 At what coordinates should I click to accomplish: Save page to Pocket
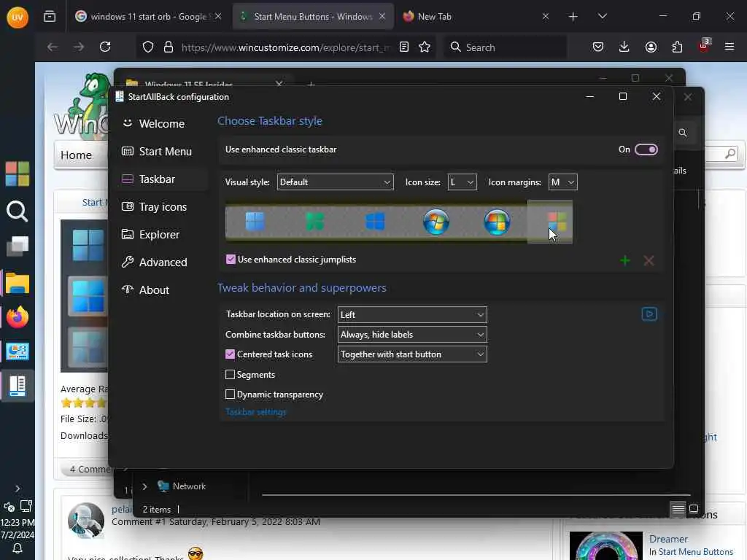tap(598, 47)
